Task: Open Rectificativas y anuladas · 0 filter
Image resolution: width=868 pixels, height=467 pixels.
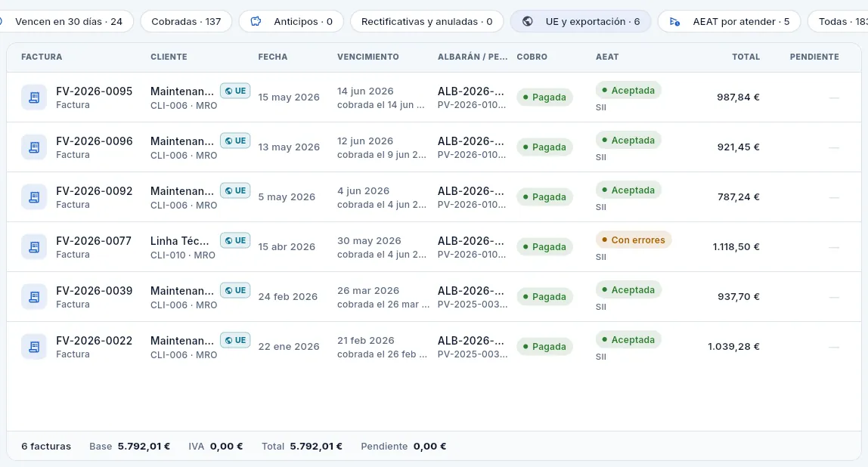Action: (x=426, y=22)
